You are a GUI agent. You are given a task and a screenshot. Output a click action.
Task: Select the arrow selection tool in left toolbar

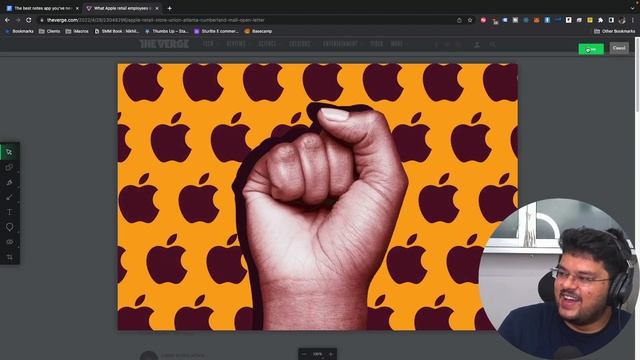pos(9,152)
